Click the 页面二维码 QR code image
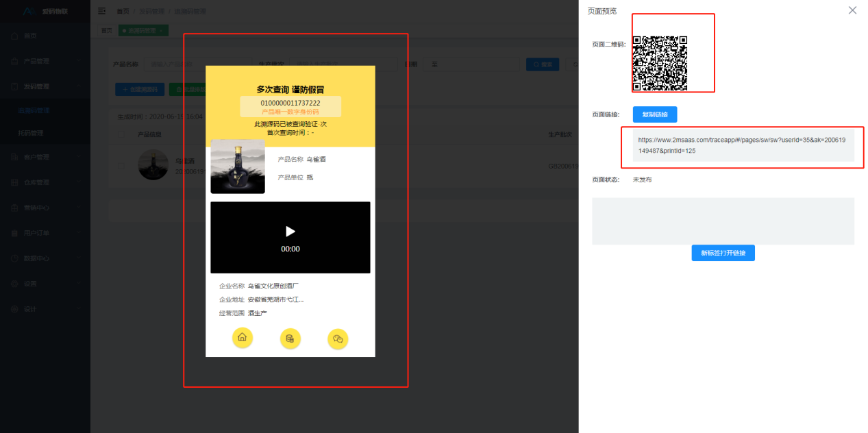Viewport: 868px width, 433px height. click(x=660, y=63)
